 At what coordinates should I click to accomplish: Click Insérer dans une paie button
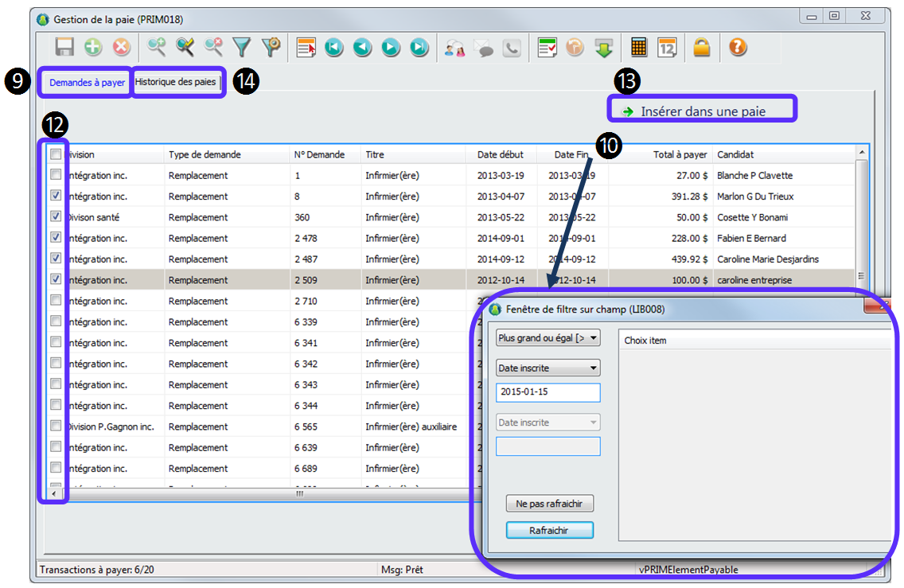click(703, 111)
